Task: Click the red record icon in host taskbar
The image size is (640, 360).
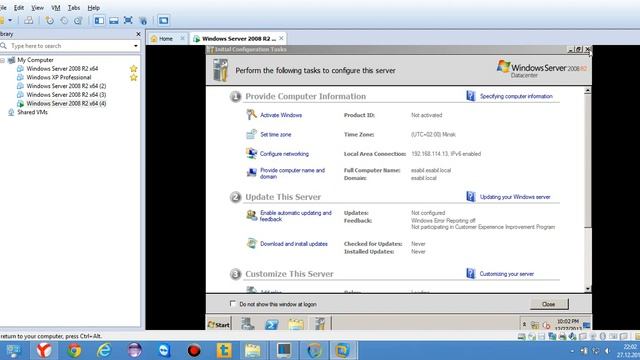Action: 194,350
